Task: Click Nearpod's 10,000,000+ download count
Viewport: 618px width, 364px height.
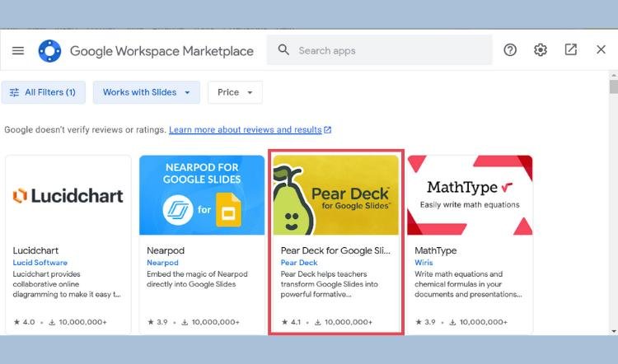Action: tap(210, 322)
